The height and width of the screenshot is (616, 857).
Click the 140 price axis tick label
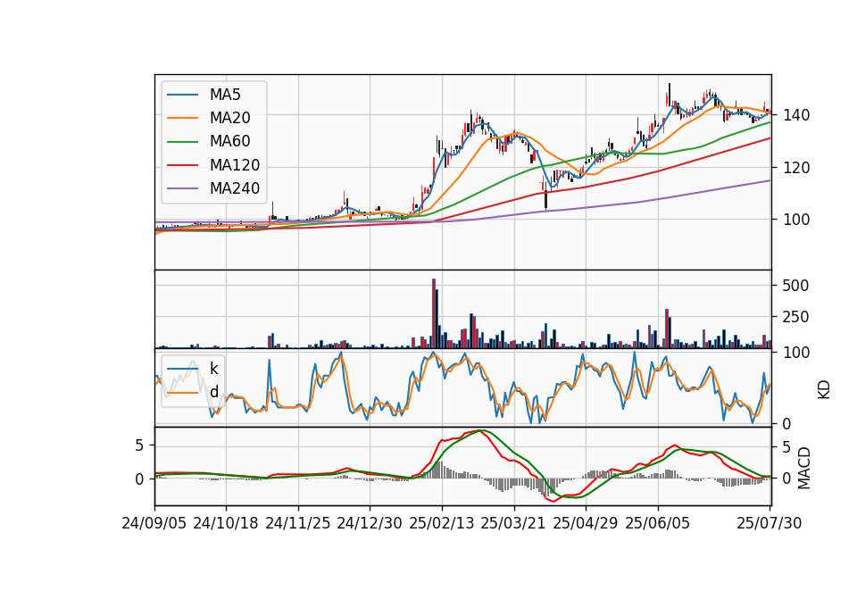click(x=796, y=115)
